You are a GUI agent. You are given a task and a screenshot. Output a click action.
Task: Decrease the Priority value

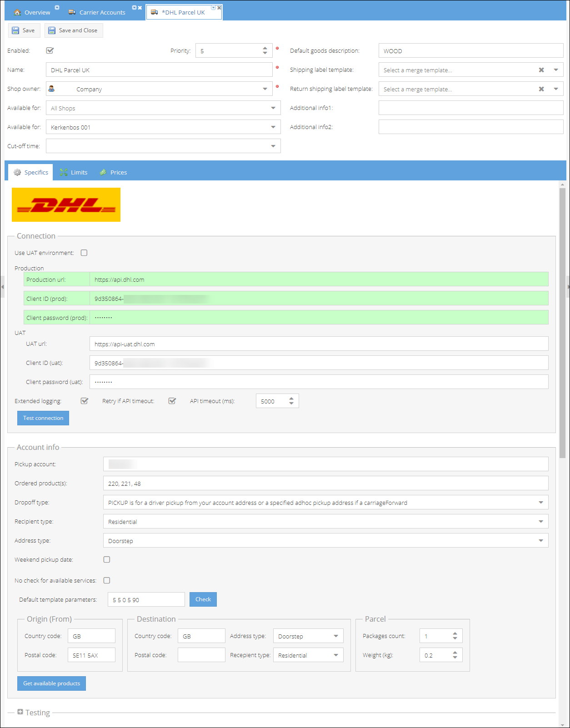coord(265,53)
